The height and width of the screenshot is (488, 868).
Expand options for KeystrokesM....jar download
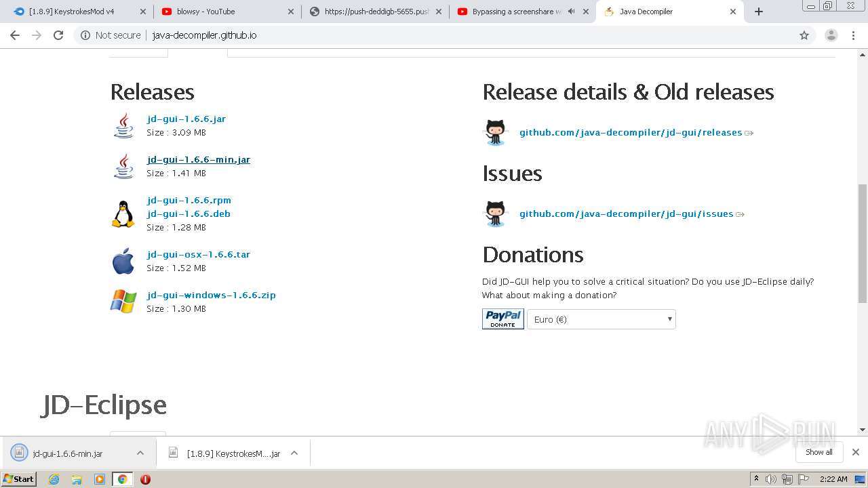click(294, 453)
